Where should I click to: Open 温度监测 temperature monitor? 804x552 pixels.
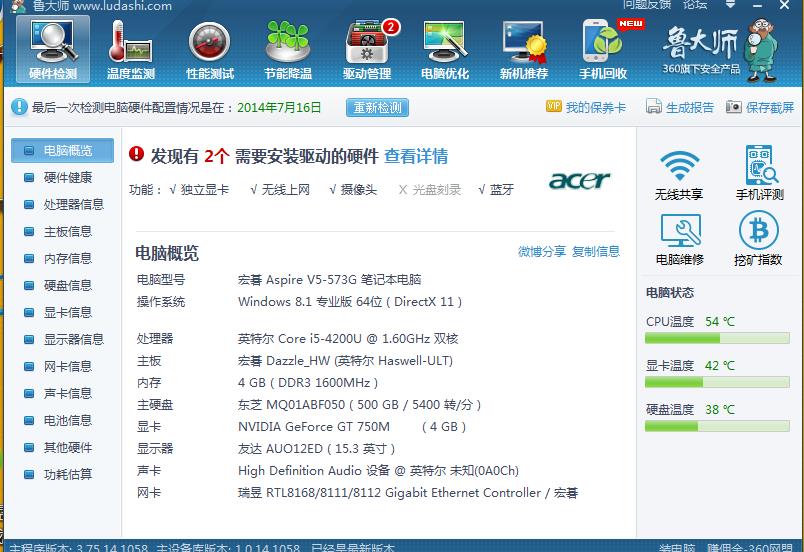(131, 49)
